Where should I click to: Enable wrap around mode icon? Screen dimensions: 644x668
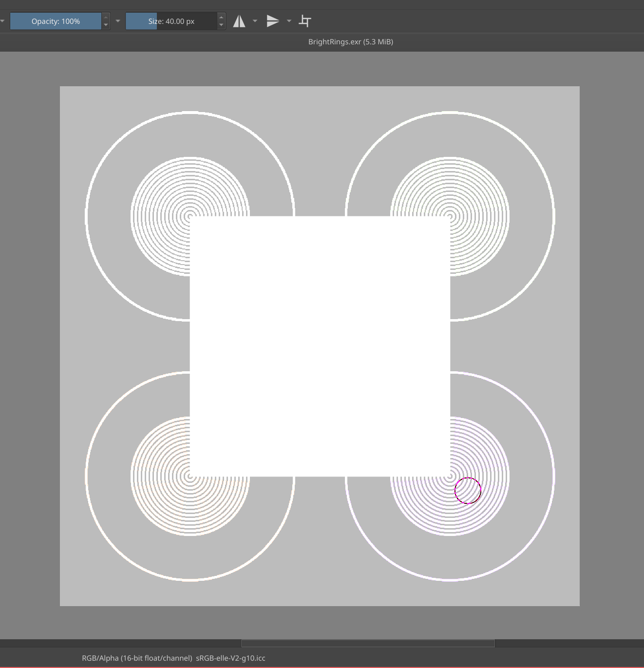click(x=305, y=21)
